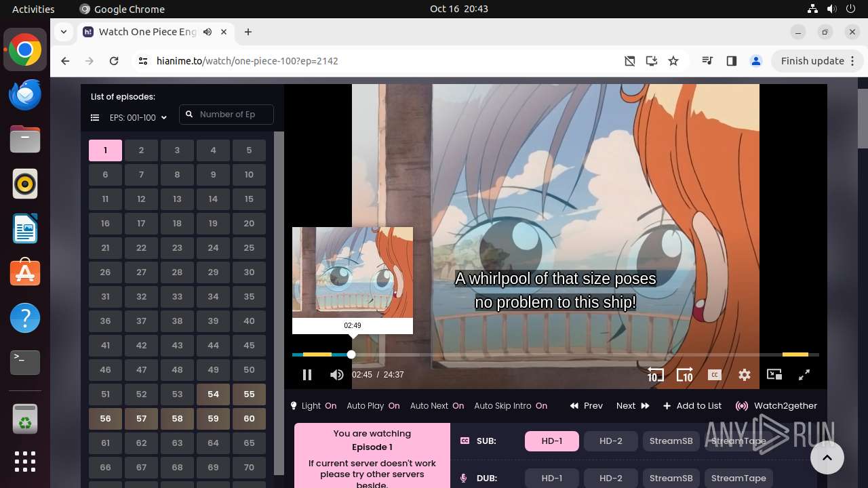Toggle Auto Next setting
Screen dimensions: 868x488
pyautogui.click(x=437, y=406)
